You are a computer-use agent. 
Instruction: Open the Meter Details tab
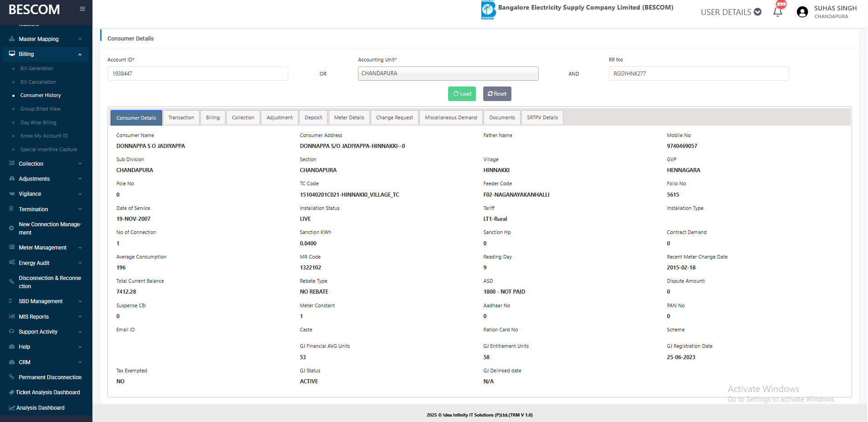coord(349,117)
